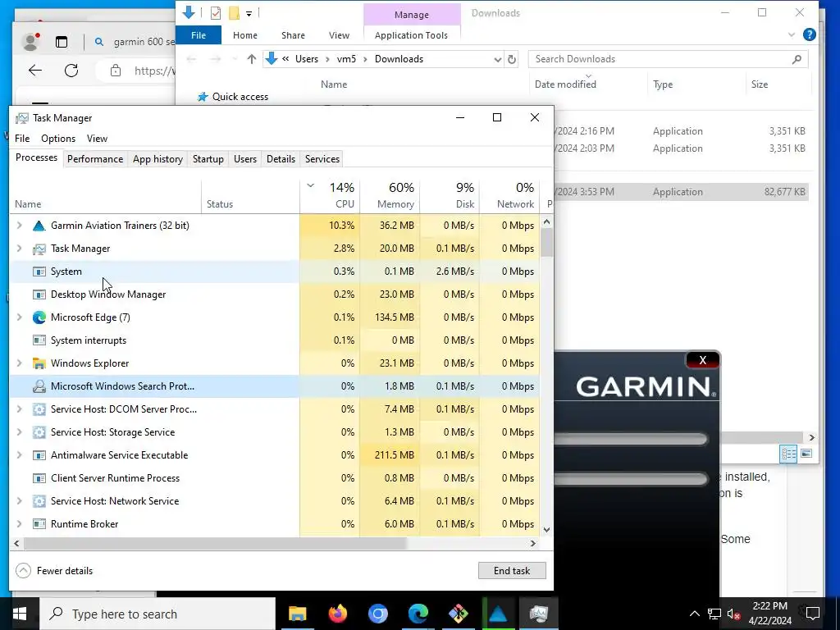Click the taskbar search box
The height and width of the screenshot is (630, 840).
pos(158,614)
